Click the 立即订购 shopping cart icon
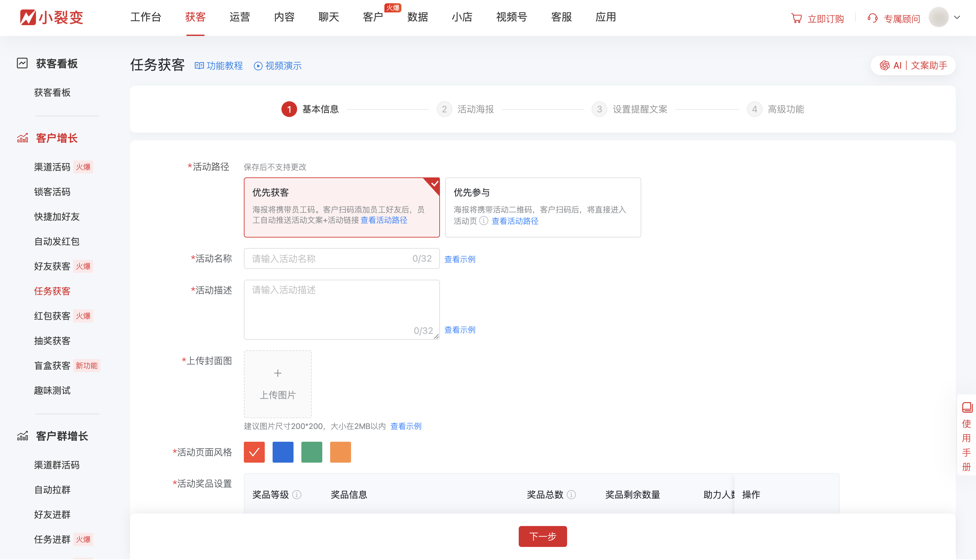 (796, 18)
